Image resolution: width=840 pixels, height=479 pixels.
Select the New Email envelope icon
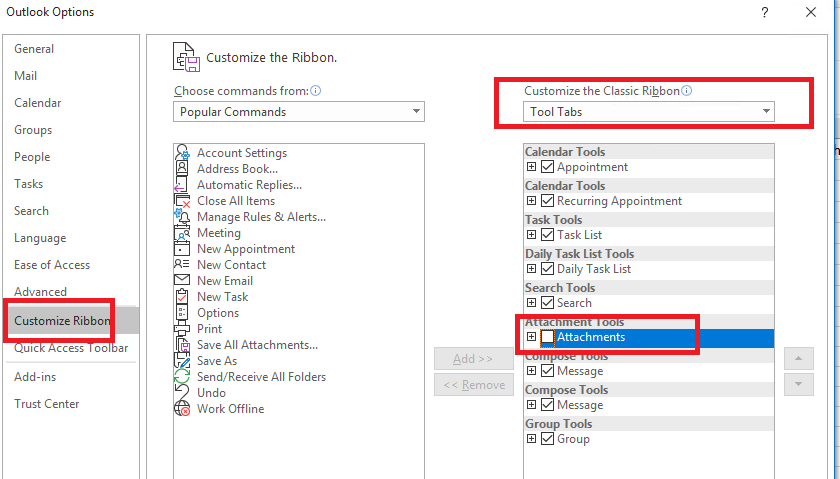click(182, 280)
